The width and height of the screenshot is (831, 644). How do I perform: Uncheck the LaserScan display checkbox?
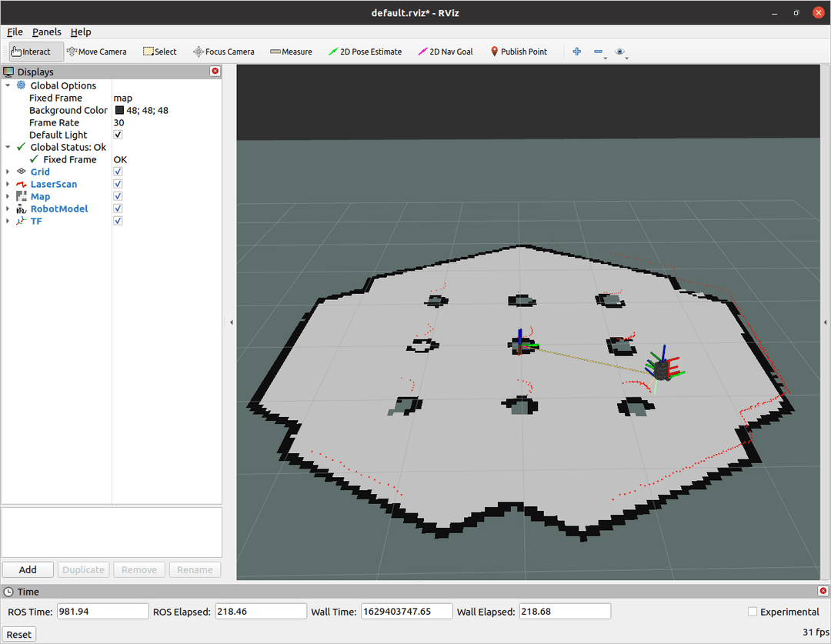click(118, 184)
